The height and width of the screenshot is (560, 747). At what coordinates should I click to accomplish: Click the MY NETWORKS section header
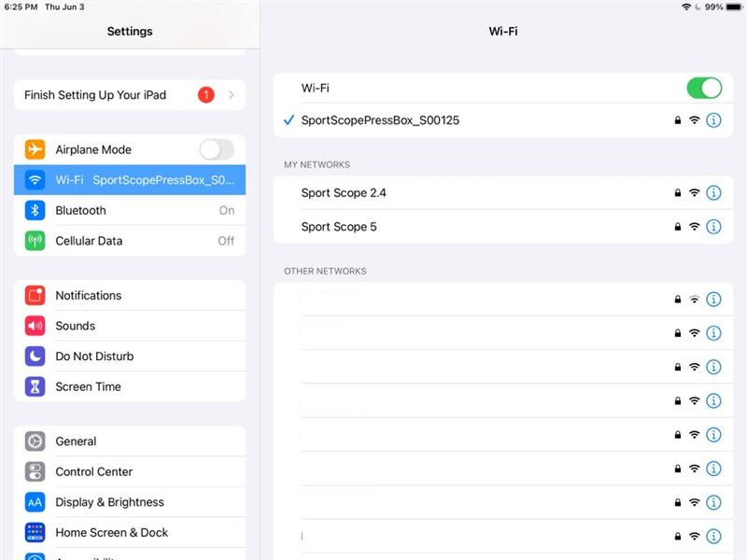(x=317, y=165)
